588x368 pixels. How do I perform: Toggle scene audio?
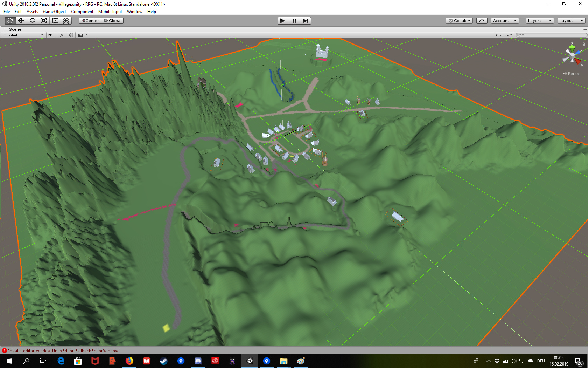[71, 35]
